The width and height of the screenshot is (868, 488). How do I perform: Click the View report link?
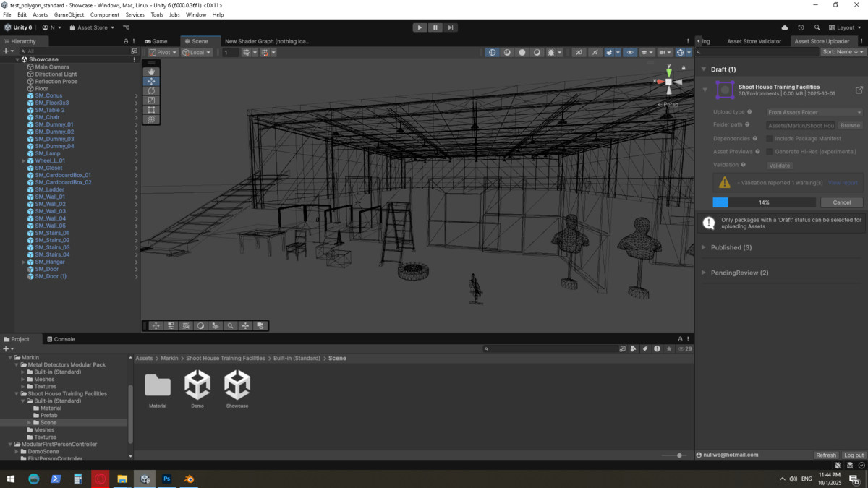point(843,183)
